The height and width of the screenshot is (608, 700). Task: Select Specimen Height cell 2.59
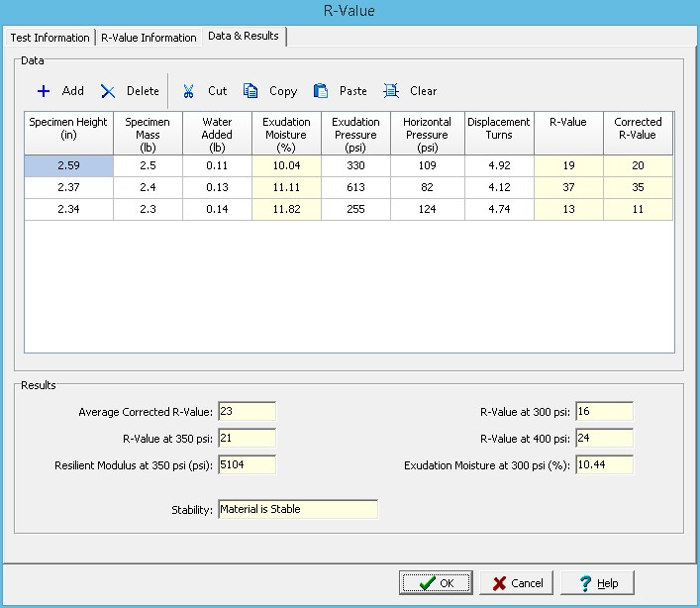tap(68, 165)
